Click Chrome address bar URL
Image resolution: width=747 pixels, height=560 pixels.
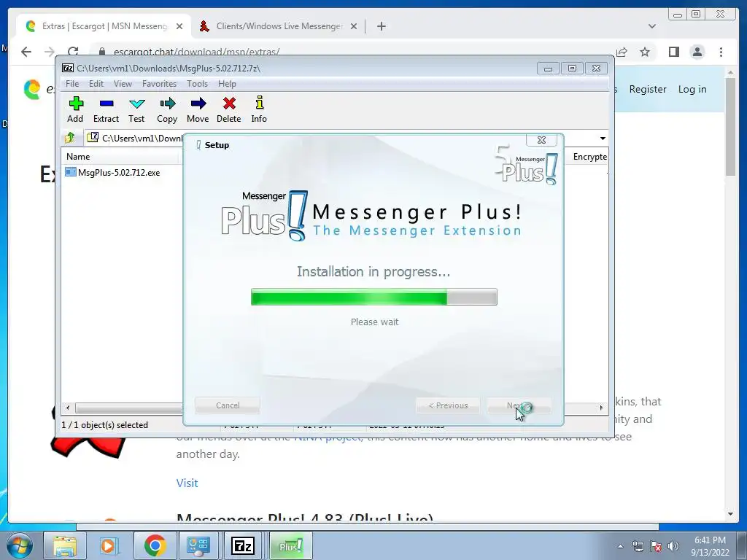[x=196, y=52]
